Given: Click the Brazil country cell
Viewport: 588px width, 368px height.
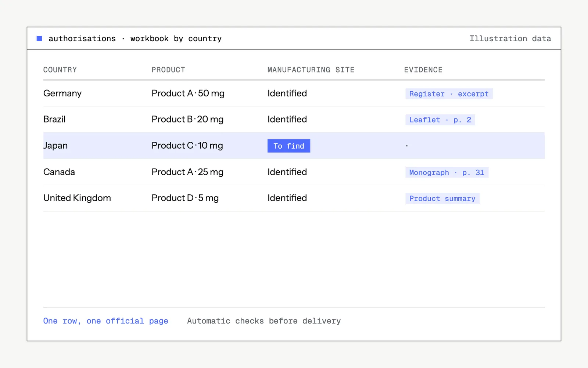Looking at the screenshot, I should tap(54, 119).
